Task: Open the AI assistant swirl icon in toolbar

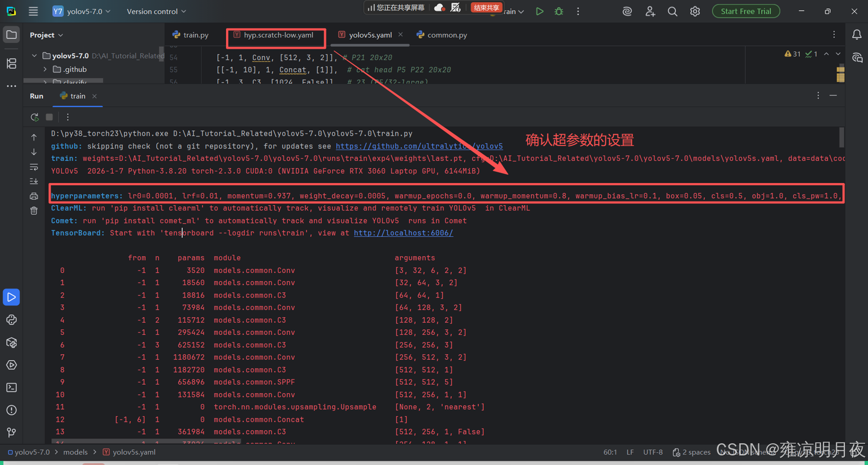Action: pos(627,11)
